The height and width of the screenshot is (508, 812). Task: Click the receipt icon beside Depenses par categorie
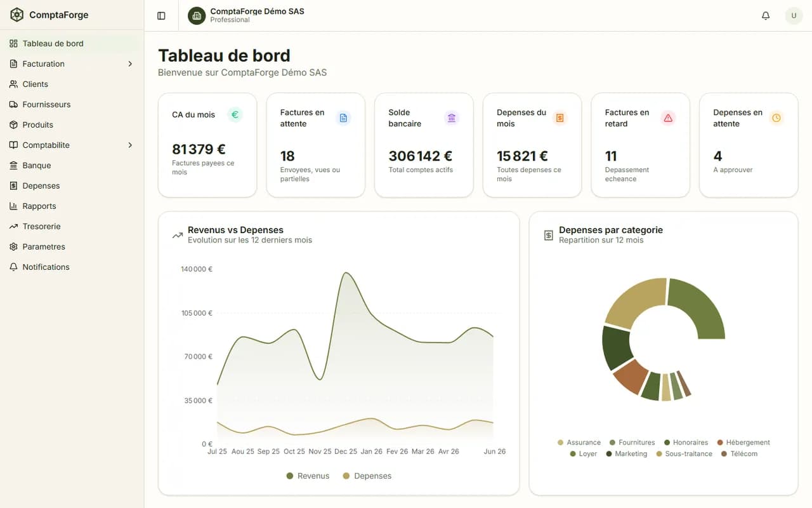549,236
